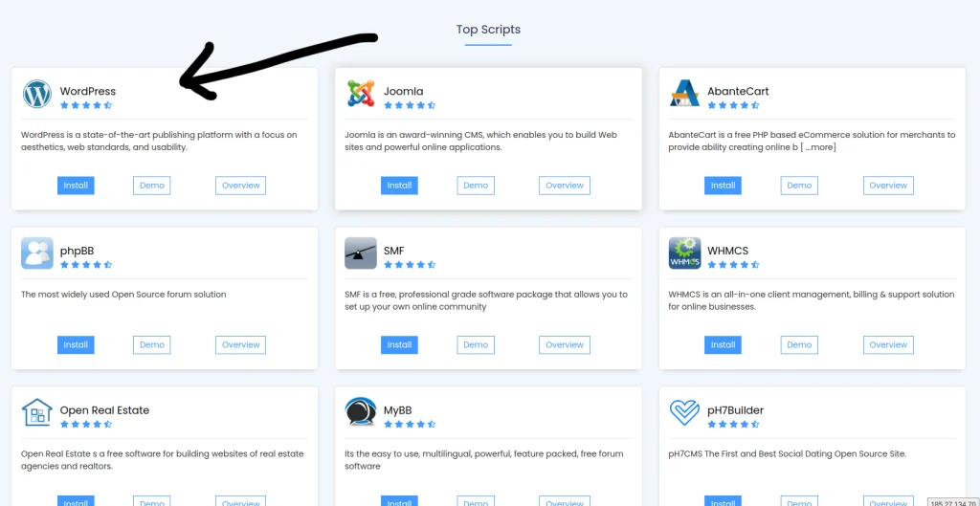The width and height of the screenshot is (980, 506).
Task: Click the phpBB description text
Action: click(x=123, y=295)
